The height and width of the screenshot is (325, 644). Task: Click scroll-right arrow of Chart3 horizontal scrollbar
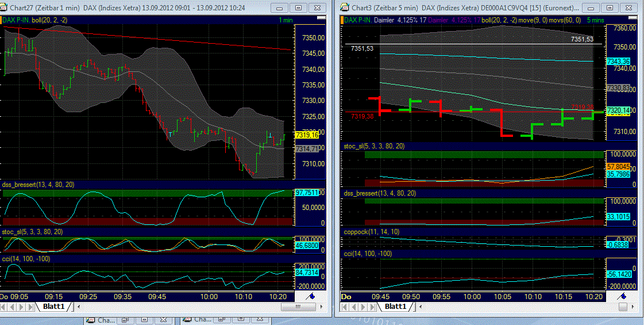633,307
